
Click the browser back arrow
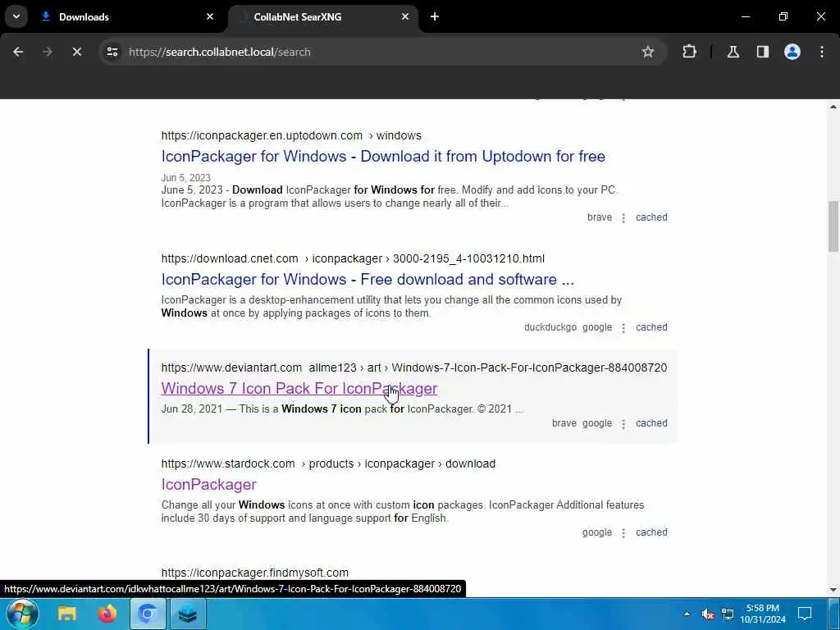(x=18, y=52)
